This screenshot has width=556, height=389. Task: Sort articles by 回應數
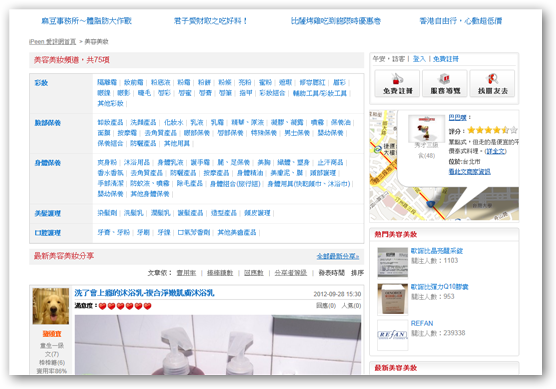tap(254, 273)
